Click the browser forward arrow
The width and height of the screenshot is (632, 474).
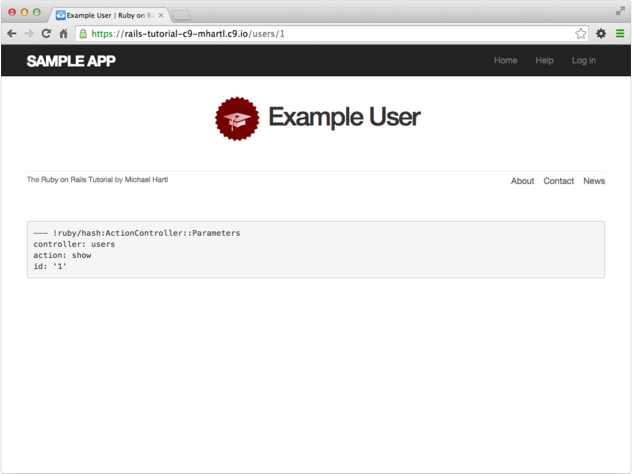28,33
